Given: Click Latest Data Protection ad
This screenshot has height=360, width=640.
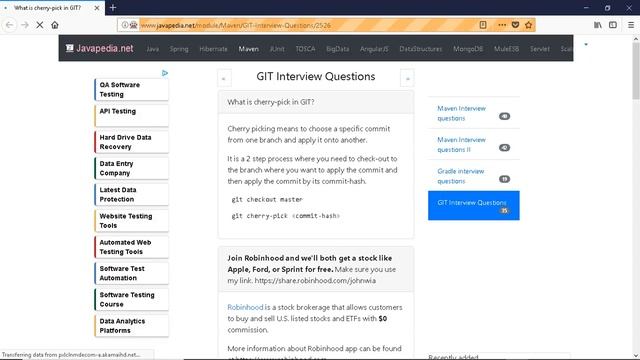Looking at the screenshot, I should [x=131, y=194].
